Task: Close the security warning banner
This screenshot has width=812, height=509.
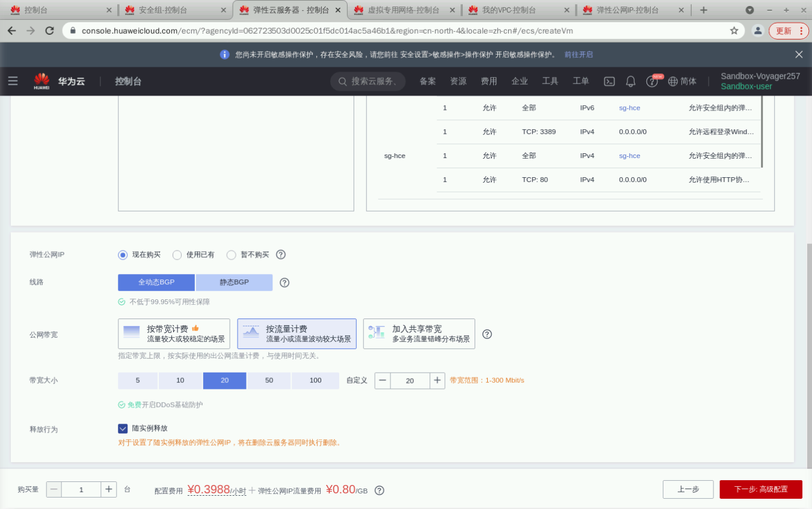Action: click(799, 55)
